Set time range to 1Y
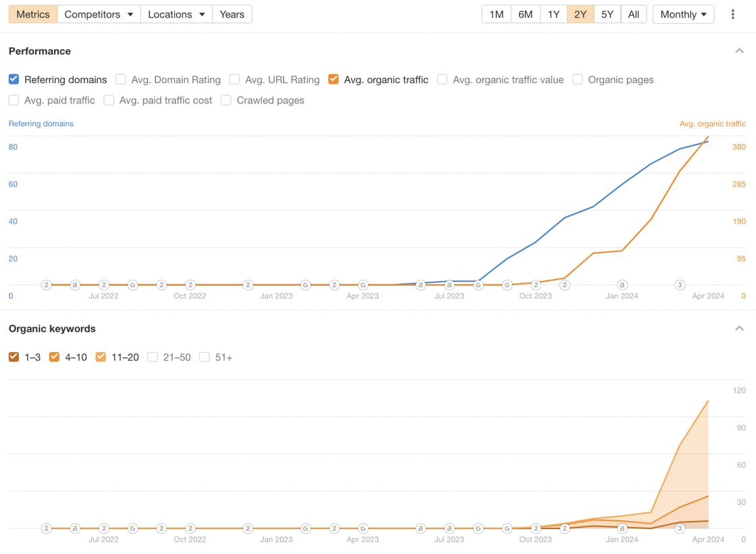The width and height of the screenshot is (756, 554). coord(553,14)
